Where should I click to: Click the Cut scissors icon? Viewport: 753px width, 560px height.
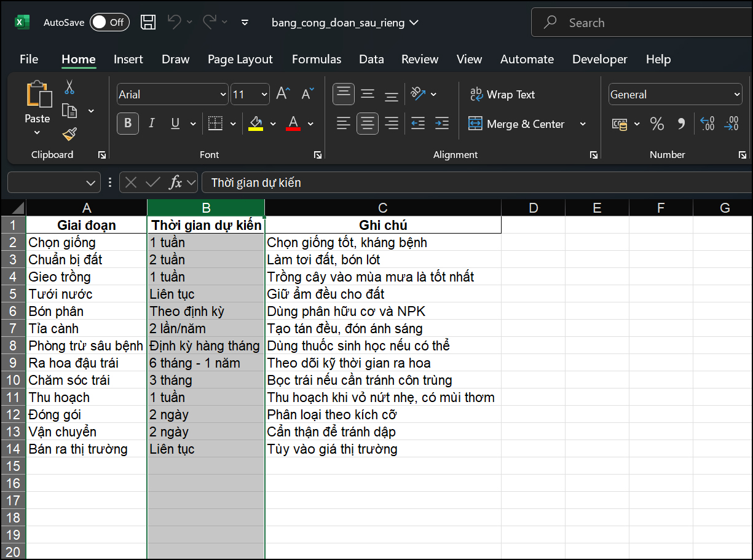click(69, 87)
